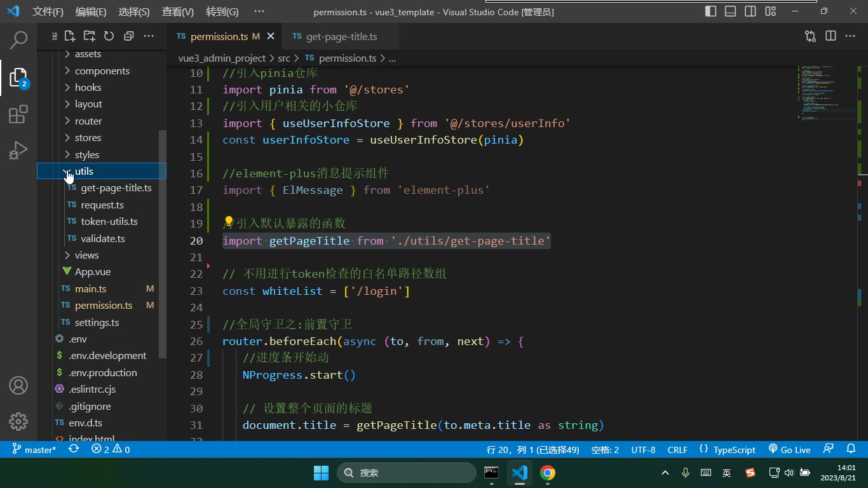This screenshot has height=488, width=868.
Task: Click the feedback icon in status bar
Action: pyautogui.click(x=828, y=449)
